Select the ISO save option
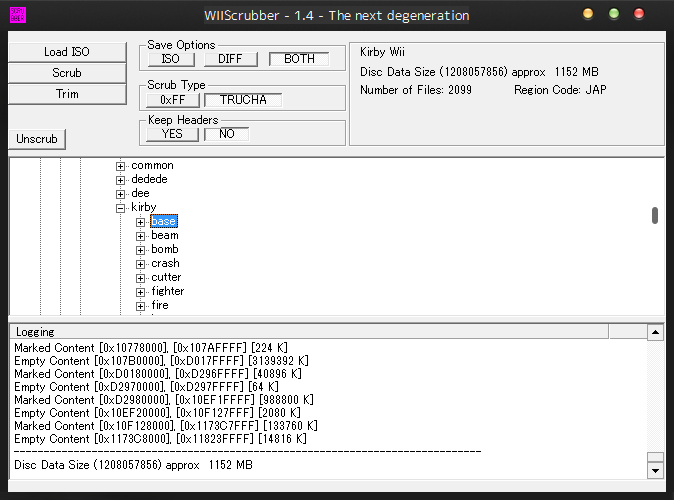The height and width of the screenshot is (500, 674). [x=171, y=59]
